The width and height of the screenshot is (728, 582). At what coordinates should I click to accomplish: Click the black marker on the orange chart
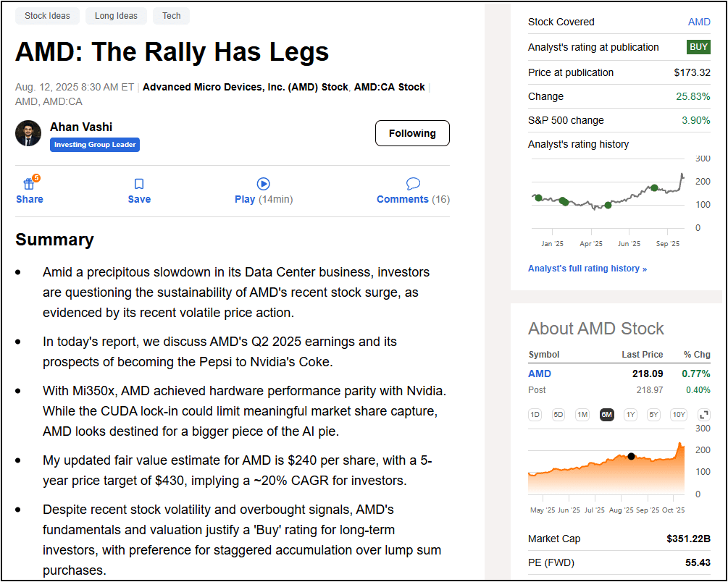tap(631, 457)
